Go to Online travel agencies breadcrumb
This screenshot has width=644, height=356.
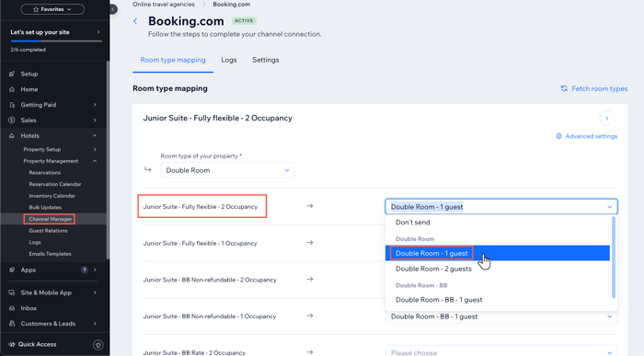point(164,4)
